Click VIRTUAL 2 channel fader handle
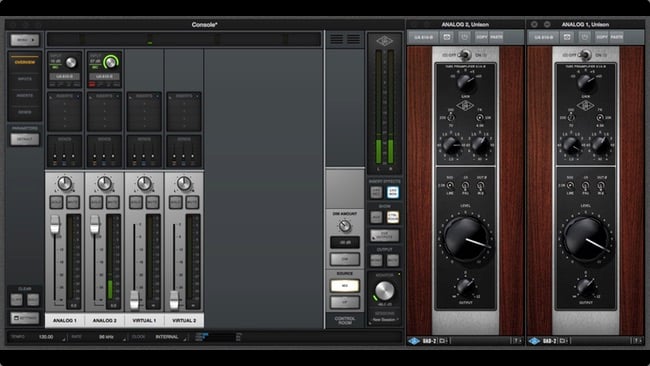The height and width of the screenshot is (366, 650). pyautogui.click(x=174, y=300)
